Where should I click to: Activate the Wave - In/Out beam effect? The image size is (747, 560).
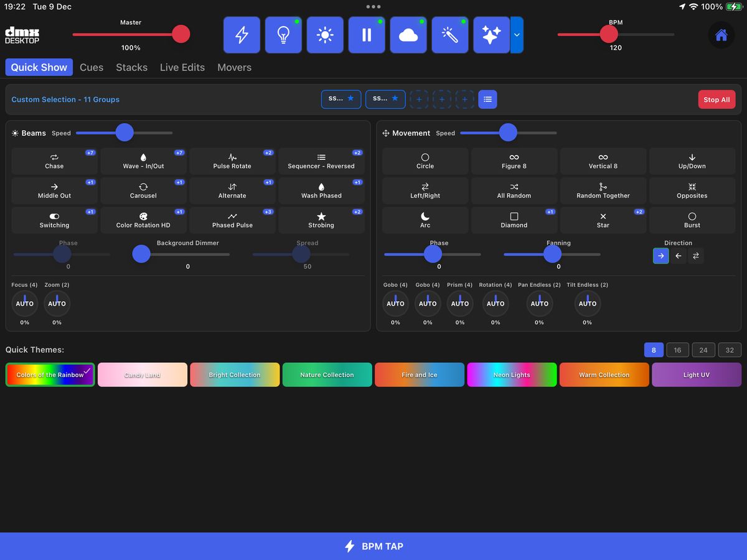[x=143, y=161]
